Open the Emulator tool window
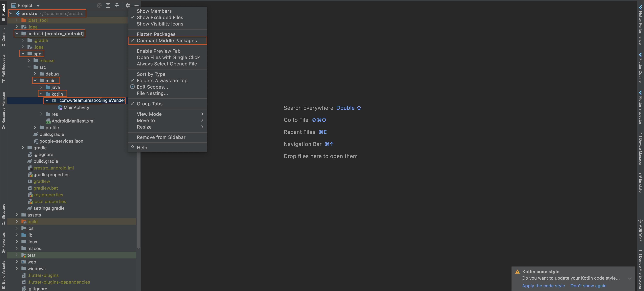The width and height of the screenshot is (644, 291). point(640,184)
